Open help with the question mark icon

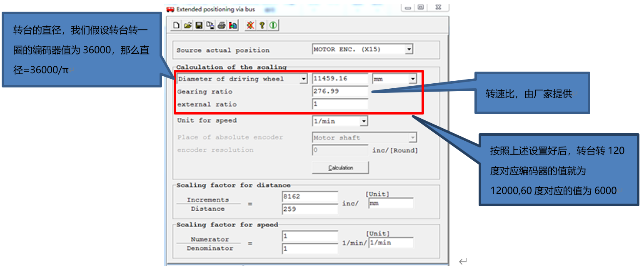coord(262,25)
